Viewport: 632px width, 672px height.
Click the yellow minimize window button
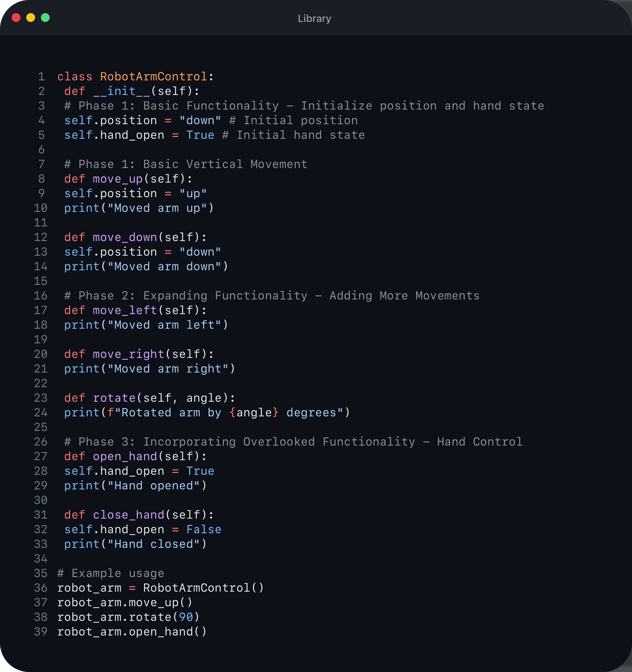[x=31, y=18]
